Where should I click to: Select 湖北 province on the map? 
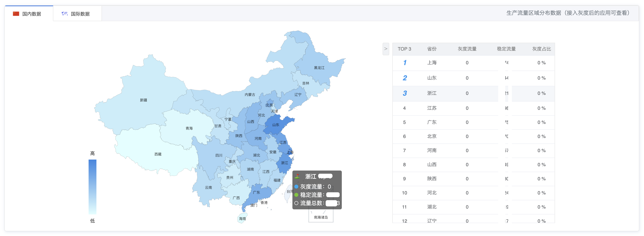click(x=257, y=155)
